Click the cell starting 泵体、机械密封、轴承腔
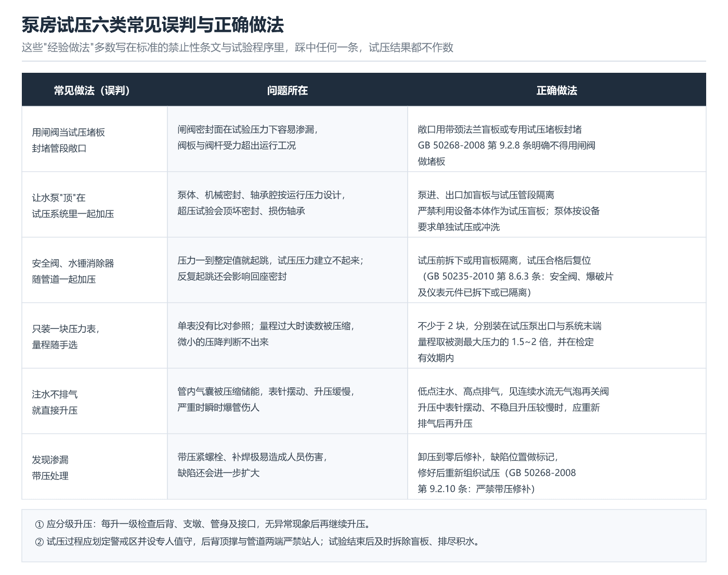The image size is (728, 575). [288, 205]
